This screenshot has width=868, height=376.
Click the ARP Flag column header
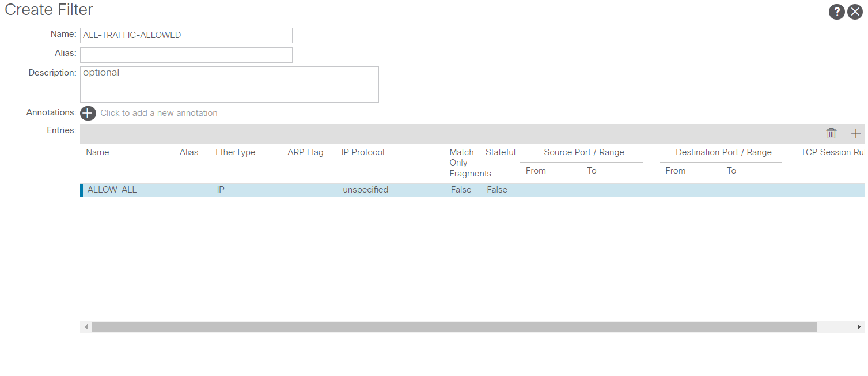pyautogui.click(x=305, y=152)
